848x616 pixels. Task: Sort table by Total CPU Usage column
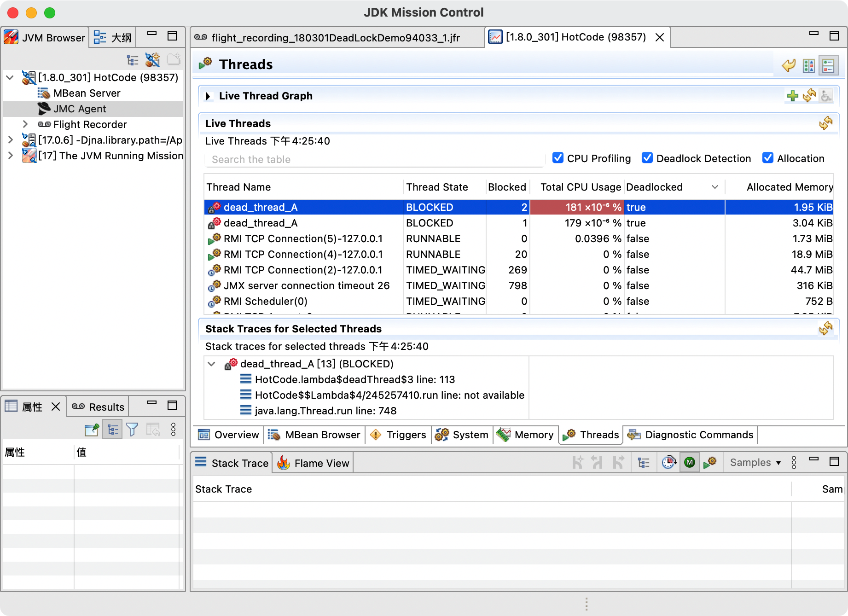click(580, 187)
